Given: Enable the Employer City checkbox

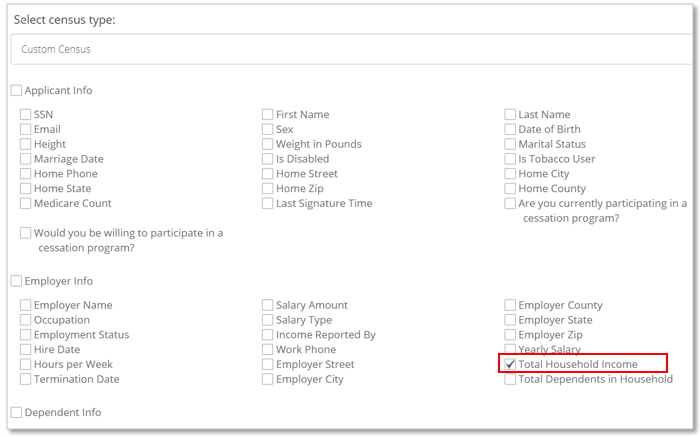Looking at the screenshot, I should 267,379.
